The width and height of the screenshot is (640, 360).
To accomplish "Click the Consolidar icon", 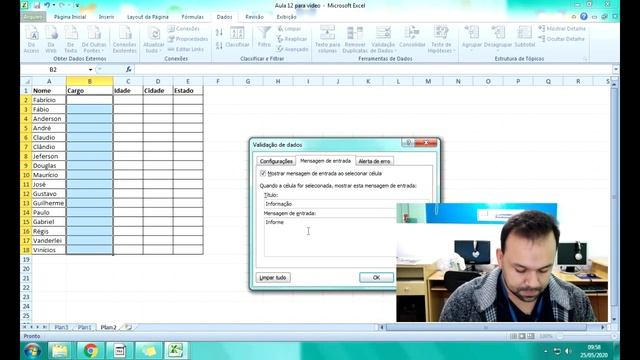I will click(x=412, y=37).
